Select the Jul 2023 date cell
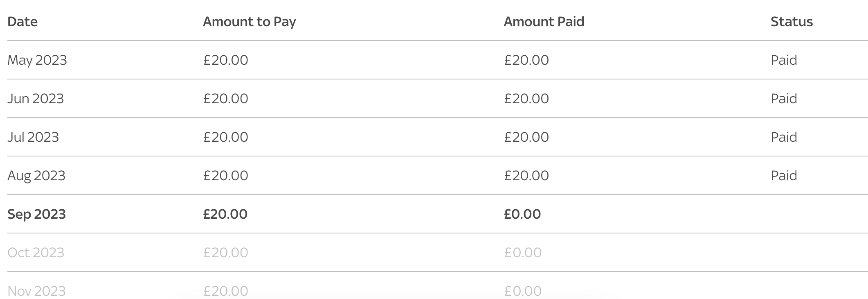This screenshot has height=299, width=868. click(33, 137)
